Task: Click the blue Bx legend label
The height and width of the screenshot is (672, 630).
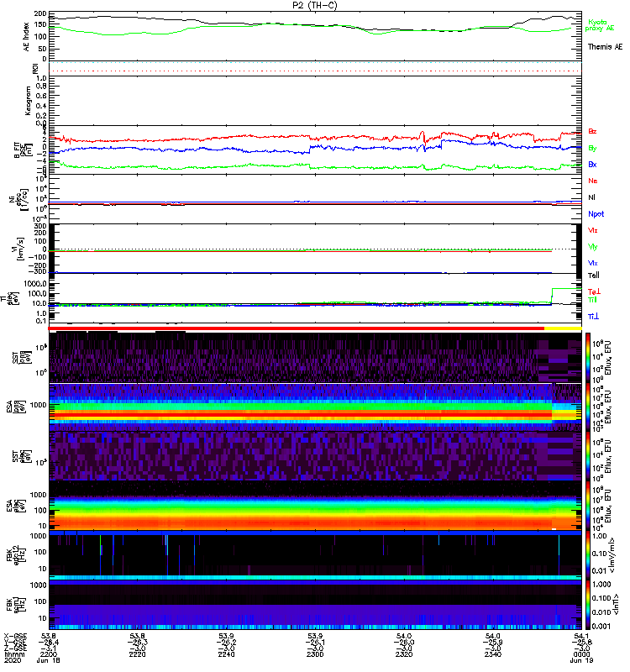Action: click(x=592, y=164)
